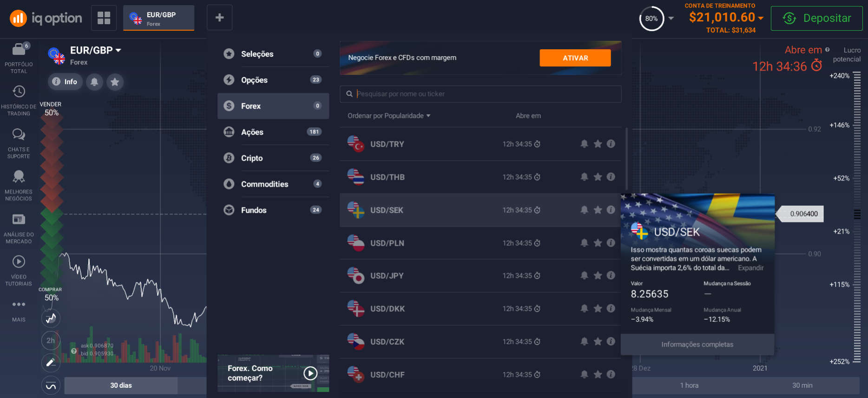This screenshot has height=398, width=868.
Task: Show info icon for USD/JPY
Action: click(611, 275)
